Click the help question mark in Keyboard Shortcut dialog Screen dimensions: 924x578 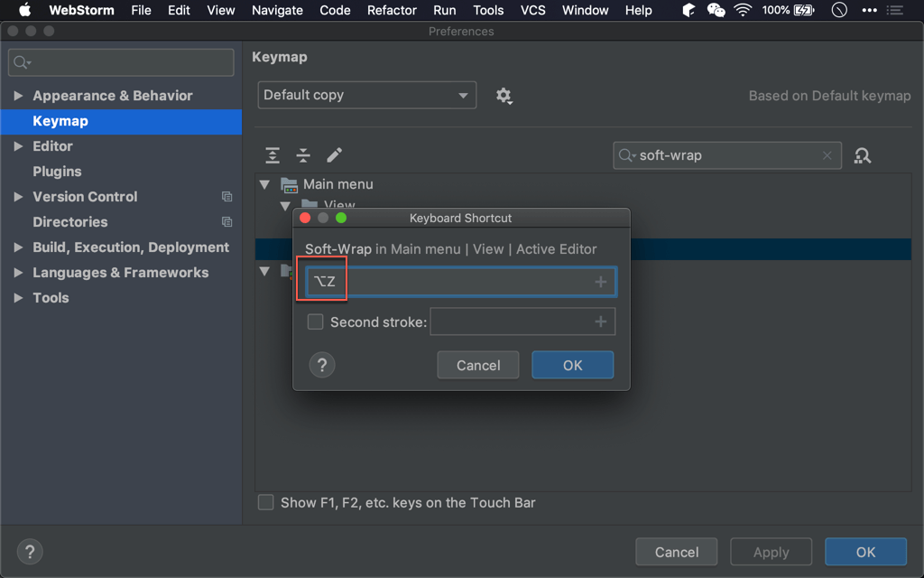322,365
